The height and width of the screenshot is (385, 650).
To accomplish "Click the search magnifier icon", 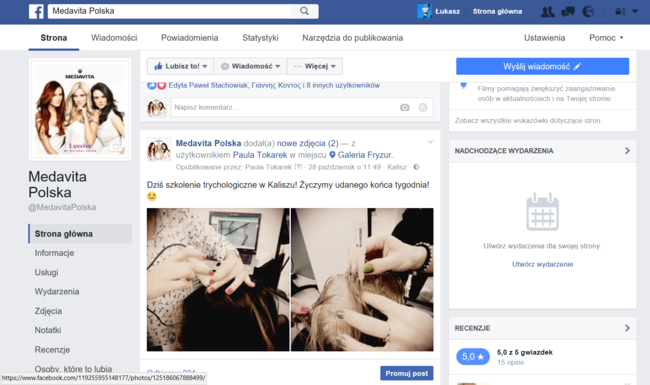I will coord(304,11).
